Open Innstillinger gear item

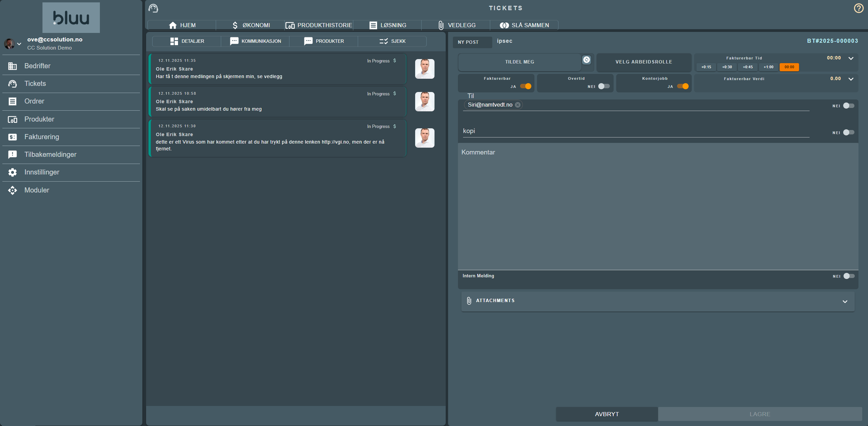(x=71, y=172)
